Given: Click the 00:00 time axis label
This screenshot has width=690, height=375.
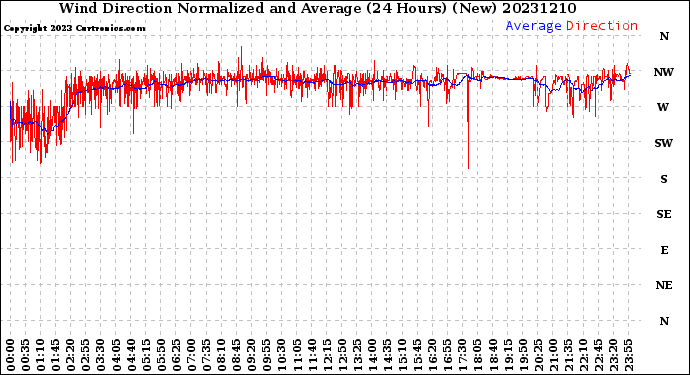Looking at the screenshot, I should (11, 355).
